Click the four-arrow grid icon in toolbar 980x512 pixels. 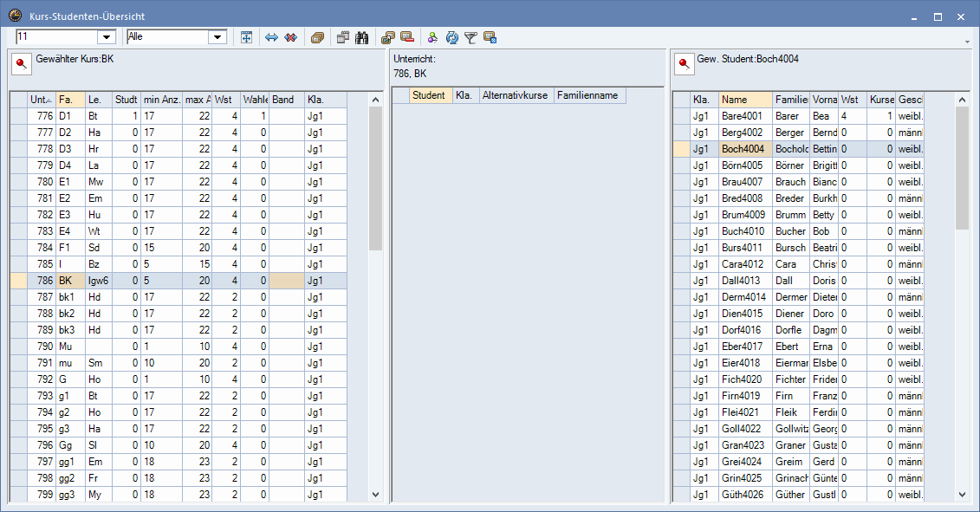[x=246, y=37]
